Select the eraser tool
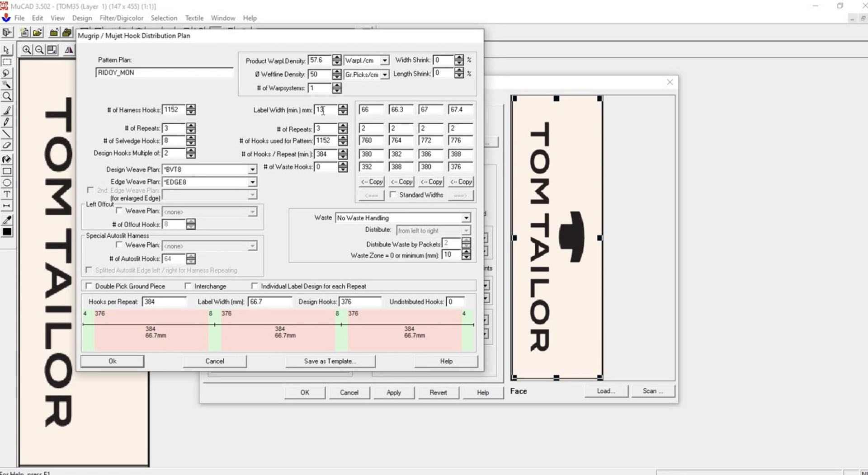 pos(7,146)
